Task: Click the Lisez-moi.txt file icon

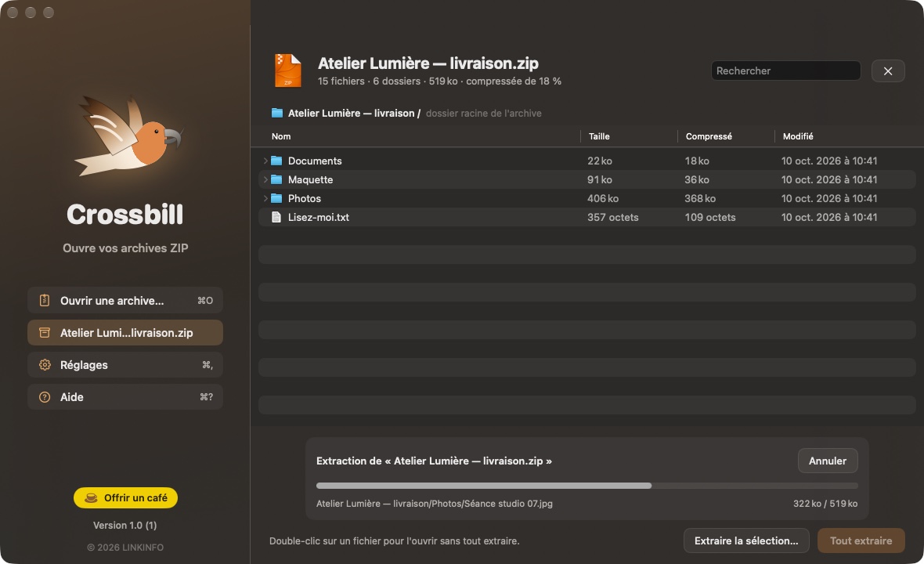Action: pos(276,218)
